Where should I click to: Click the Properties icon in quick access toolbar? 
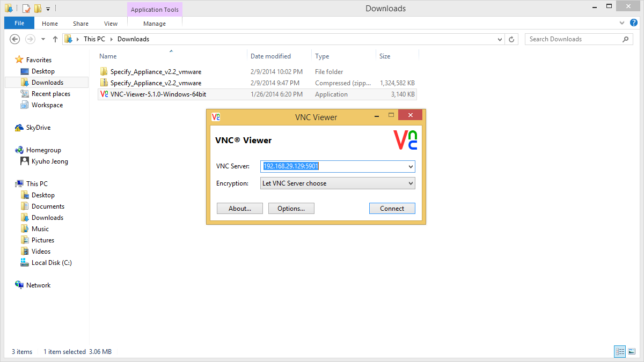click(x=26, y=9)
